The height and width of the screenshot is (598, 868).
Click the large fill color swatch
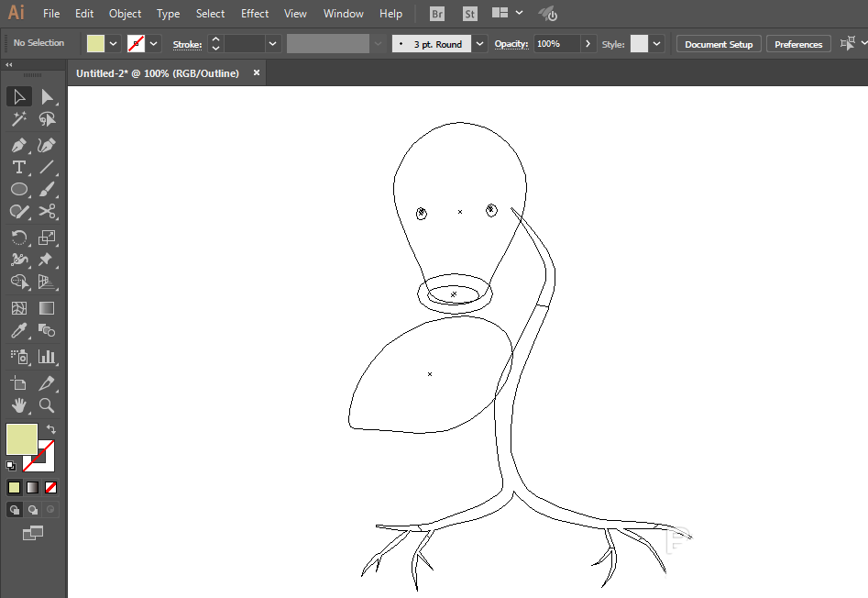[x=22, y=439]
